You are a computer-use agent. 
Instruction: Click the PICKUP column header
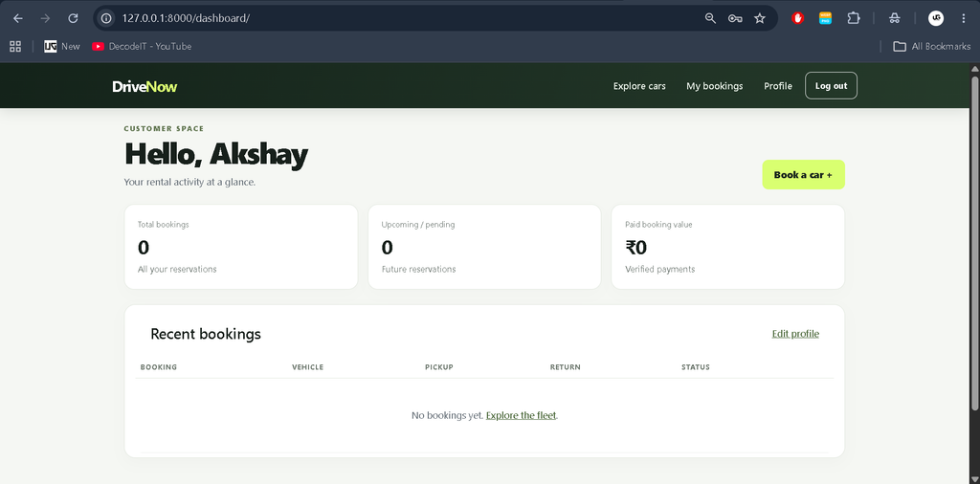pyautogui.click(x=439, y=367)
